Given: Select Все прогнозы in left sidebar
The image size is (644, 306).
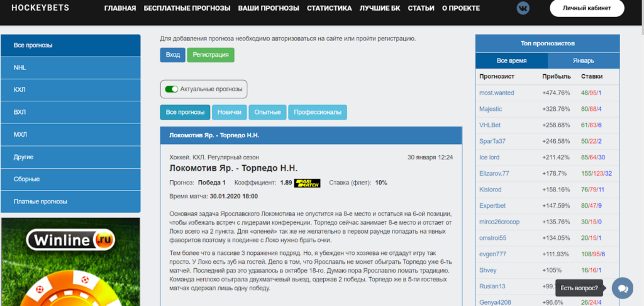Looking at the screenshot, I should pos(70,45).
